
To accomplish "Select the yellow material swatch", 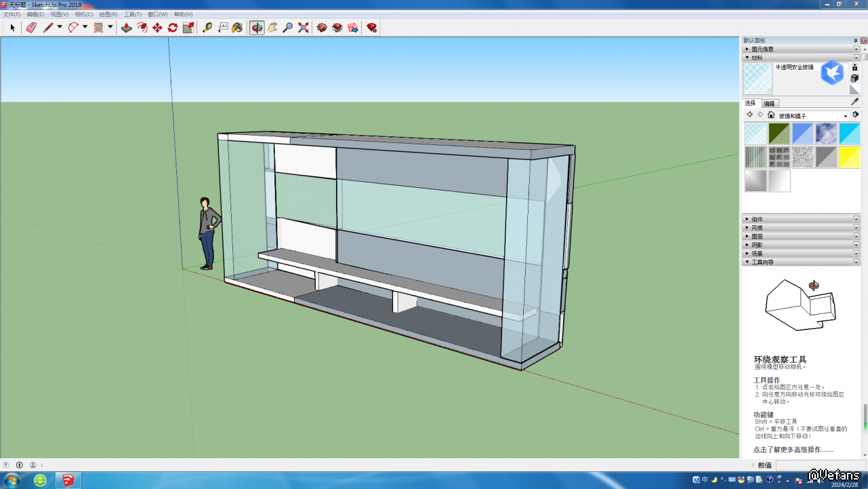I will (x=849, y=157).
